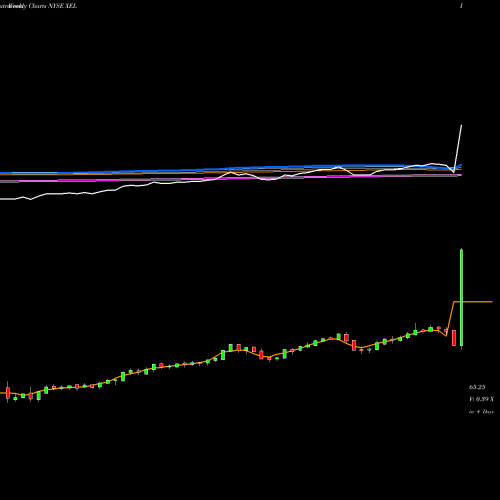This screenshot has width=500, height=500.
Task: Click the 'Charts NYSE XEL' title text
Action: 53,6
